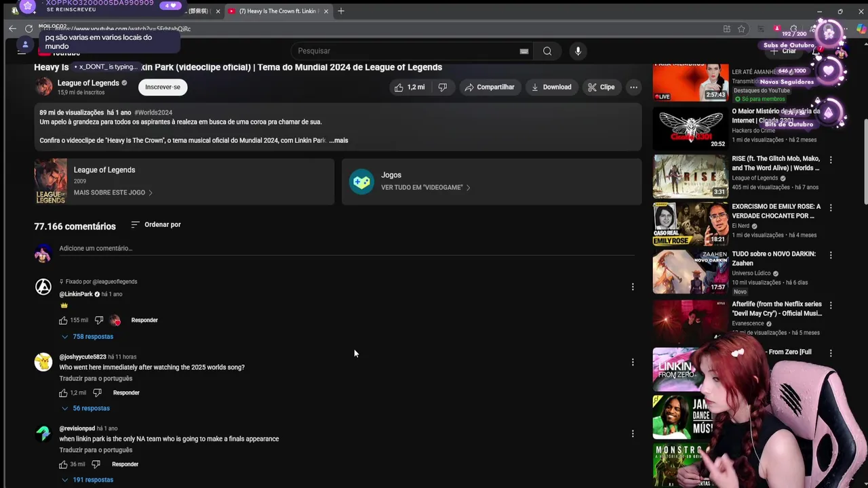
Task: Dislike the @joshyycute5823 comment
Action: click(97, 392)
